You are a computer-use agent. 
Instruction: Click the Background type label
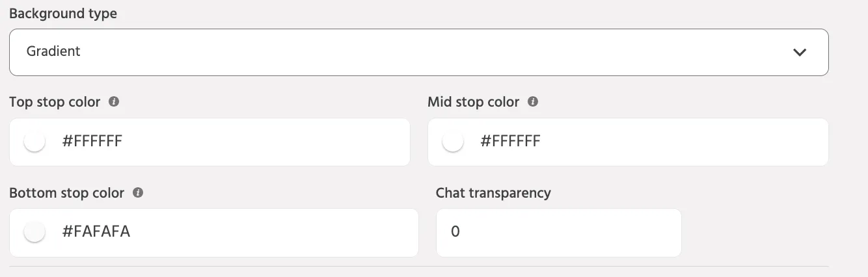(63, 14)
